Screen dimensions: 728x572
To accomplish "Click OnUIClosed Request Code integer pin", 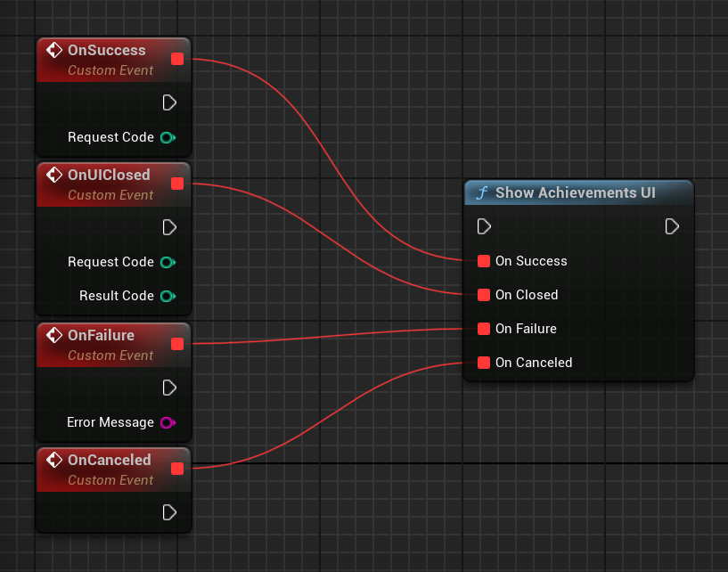I will pos(168,262).
